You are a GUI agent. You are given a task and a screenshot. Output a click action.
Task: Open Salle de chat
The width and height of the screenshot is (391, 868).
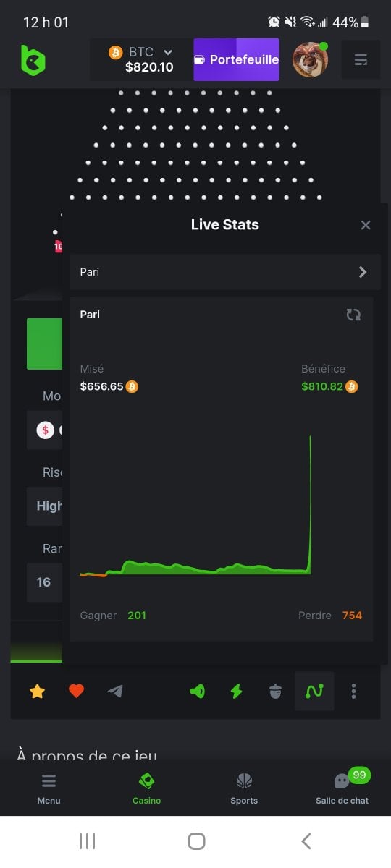point(342,788)
